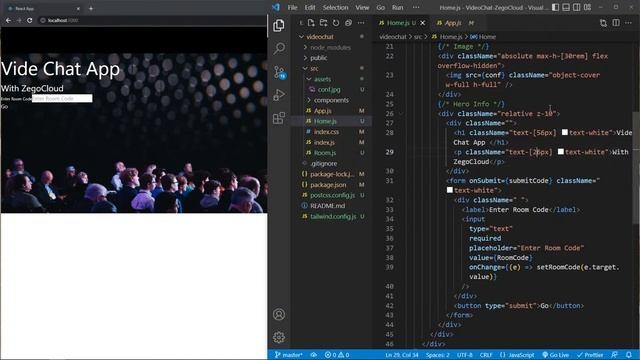Expand the public folder

(x=305, y=58)
